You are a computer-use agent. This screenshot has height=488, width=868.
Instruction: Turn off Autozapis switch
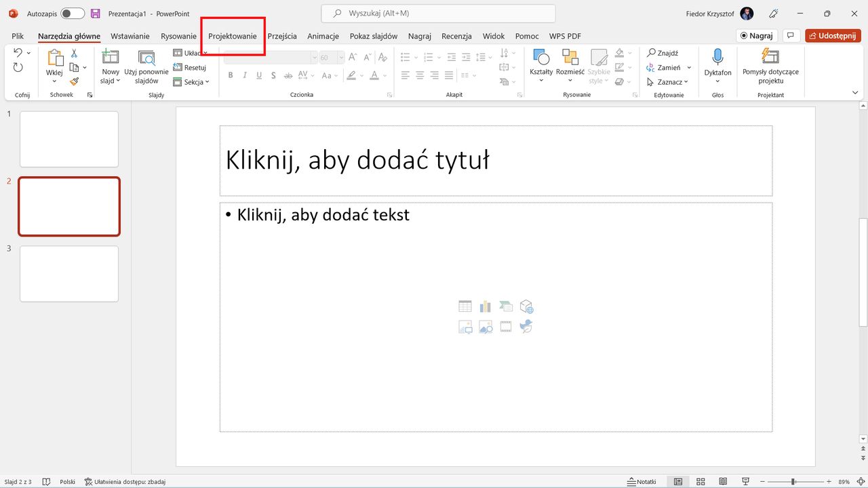[72, 13]
